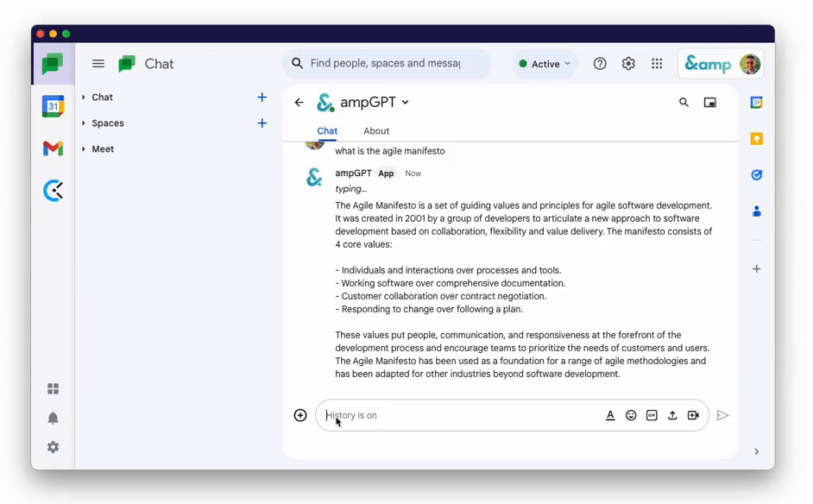The width and height of the screenshot is (813, 504).
Task: Start a new chat with the plus beside Chat
Action: [x=262, y=97]
